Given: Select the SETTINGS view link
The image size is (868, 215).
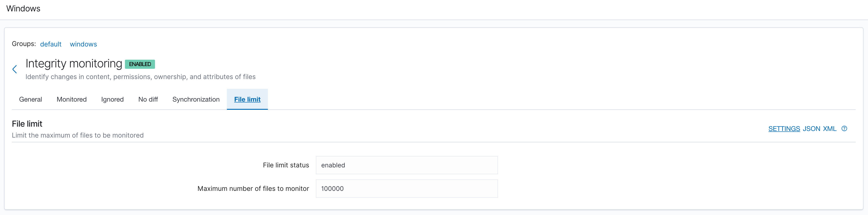Looking at the screenshot, I should [784, 128].
